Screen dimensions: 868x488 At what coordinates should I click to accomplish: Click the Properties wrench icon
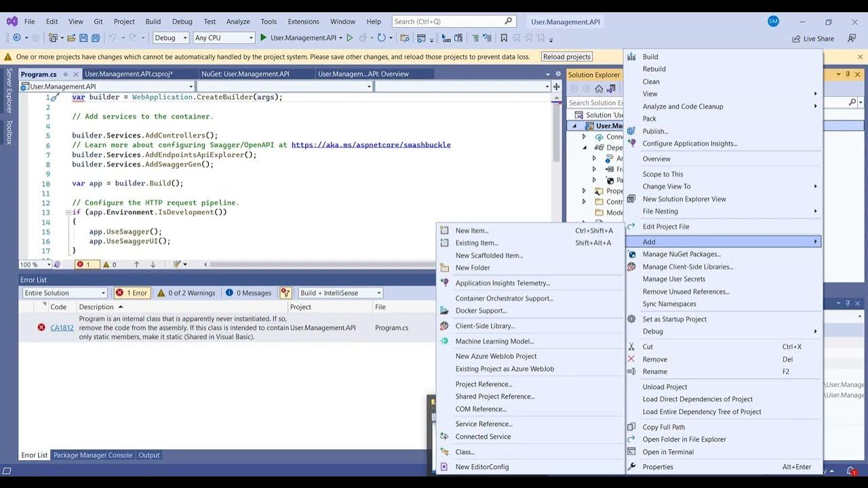coord(631,467)
